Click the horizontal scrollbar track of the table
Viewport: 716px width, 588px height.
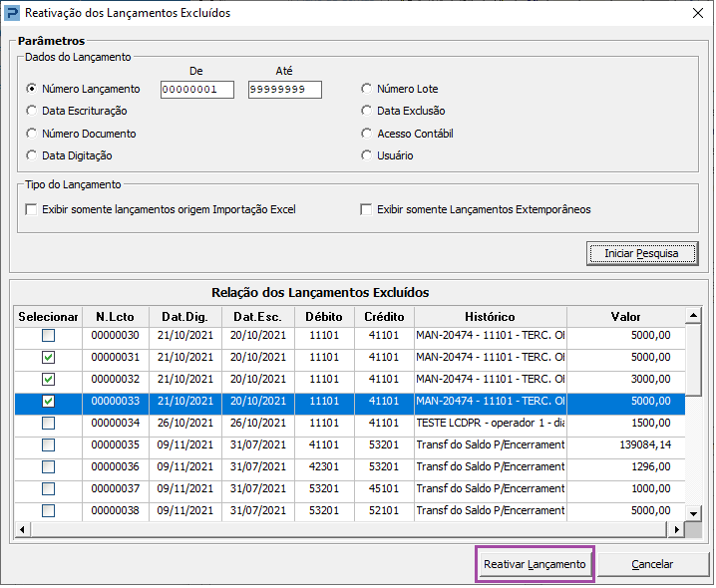[349, 530]
